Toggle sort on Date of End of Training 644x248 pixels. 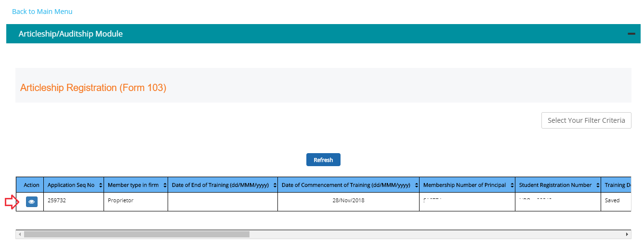275,185
